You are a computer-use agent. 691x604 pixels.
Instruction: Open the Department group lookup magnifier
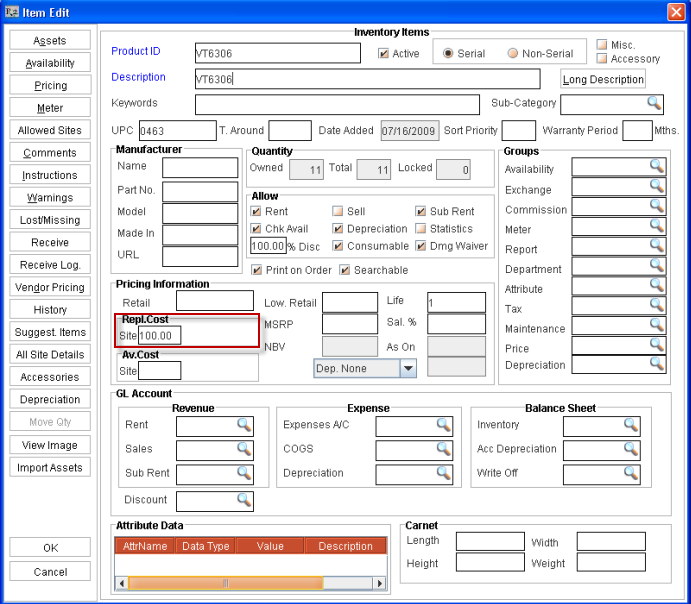657,266
